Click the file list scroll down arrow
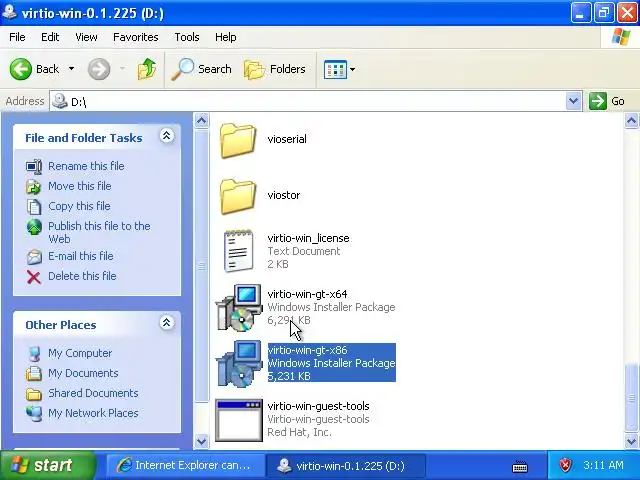This screenshot has width=640, height=480. click(631, 441)
